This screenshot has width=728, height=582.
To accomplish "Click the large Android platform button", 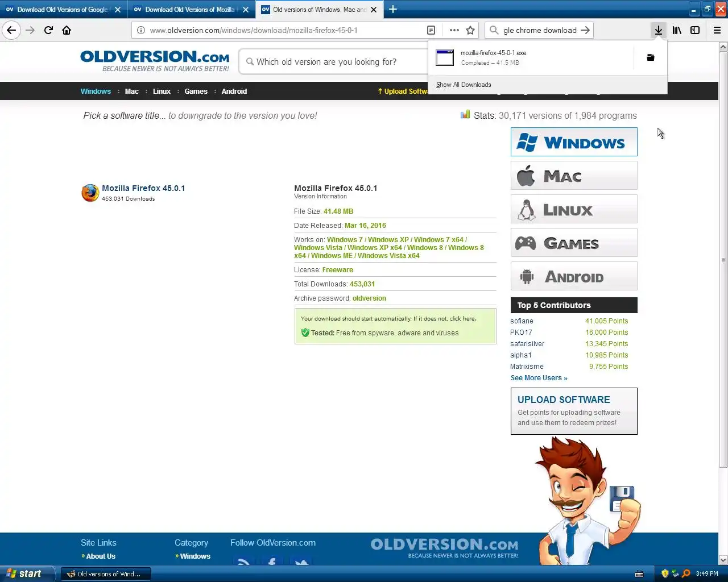I will coord(574,276).
